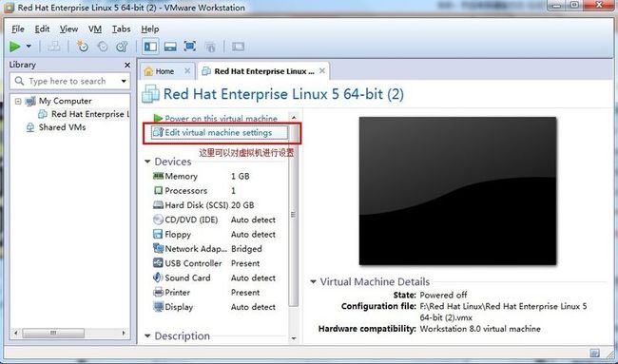Collapse the Virtual Machine Details section
The image size is (618, 364).
click(314, 281)
